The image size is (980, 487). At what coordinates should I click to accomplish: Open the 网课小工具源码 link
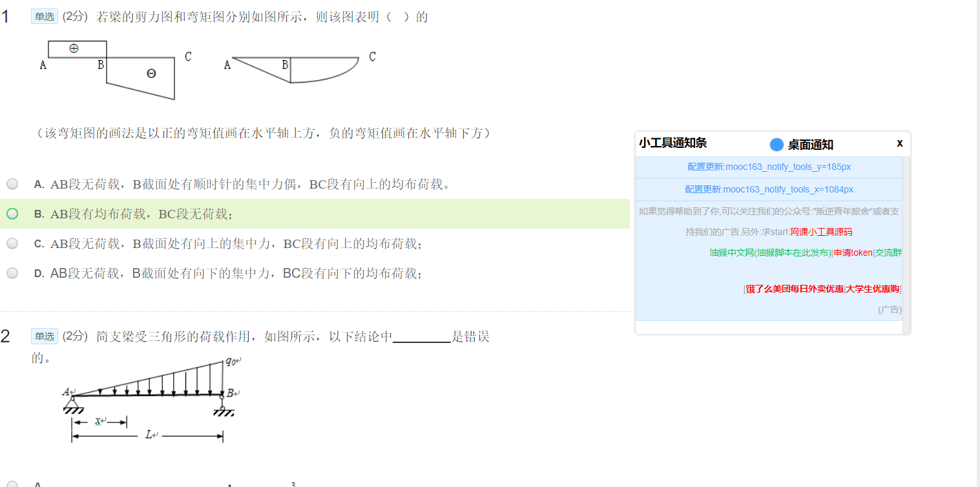(821, 232)
